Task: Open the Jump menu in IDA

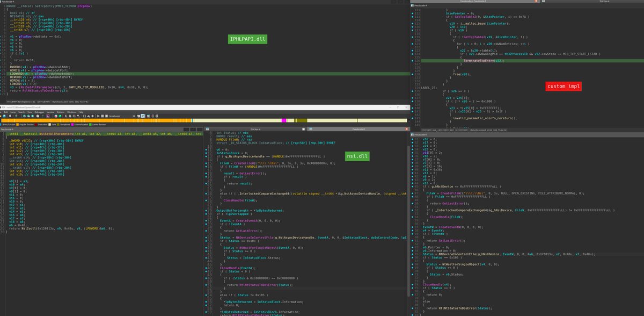Action: click(13, 112)
